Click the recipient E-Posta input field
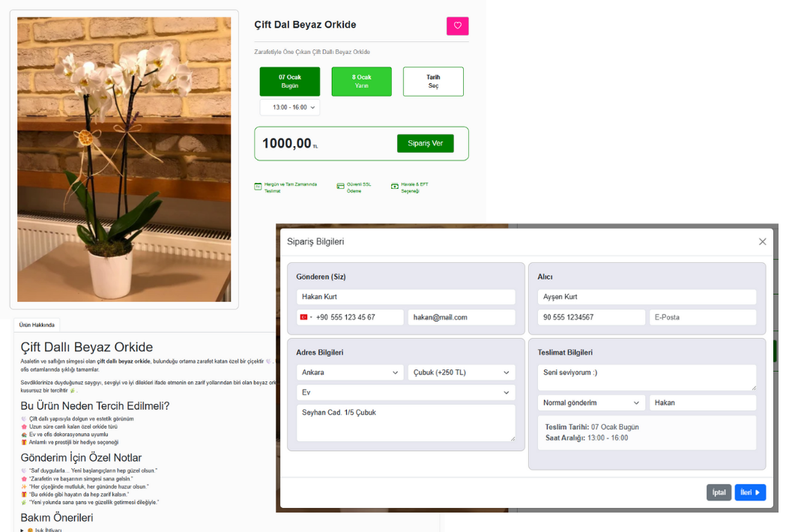This screenshot has width=810, height=532. [x=702, y=318]
